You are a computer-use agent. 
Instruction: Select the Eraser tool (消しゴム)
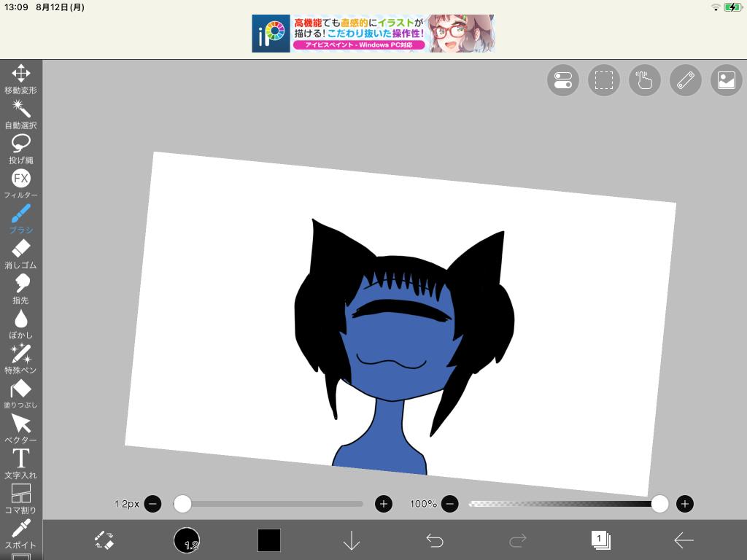point(20,254)
